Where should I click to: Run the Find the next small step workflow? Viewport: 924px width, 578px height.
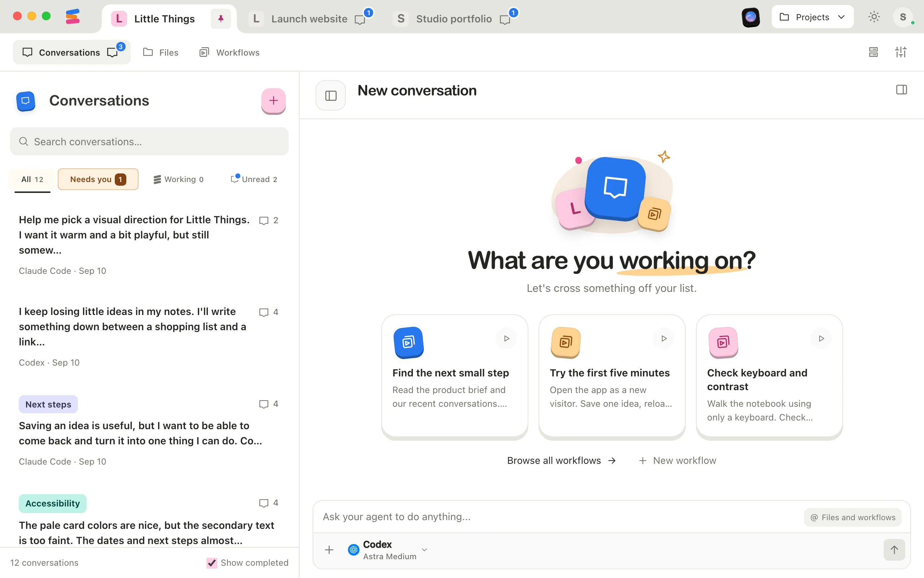[506, 338]
